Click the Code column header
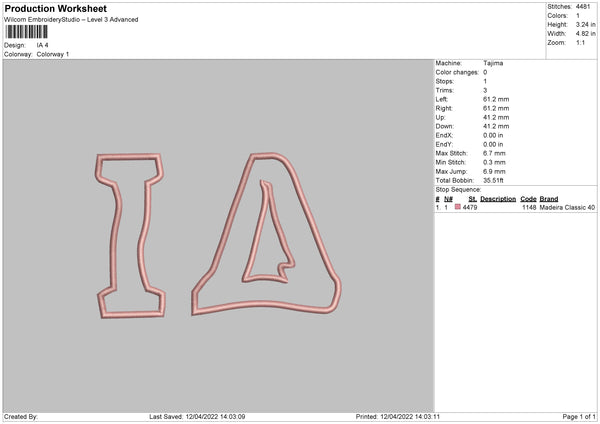Image resolution: width=600 pixels, height=424 pixels. 528,198
